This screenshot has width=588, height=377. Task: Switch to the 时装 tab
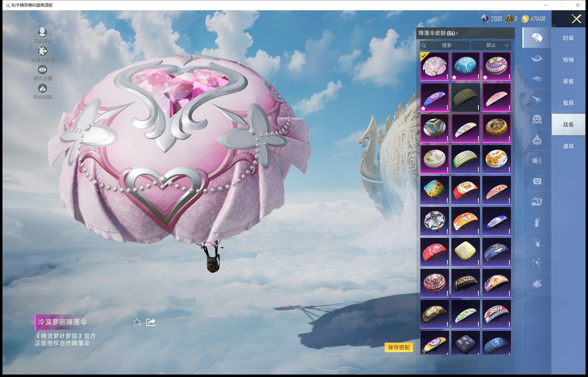[x=568, y=38]
